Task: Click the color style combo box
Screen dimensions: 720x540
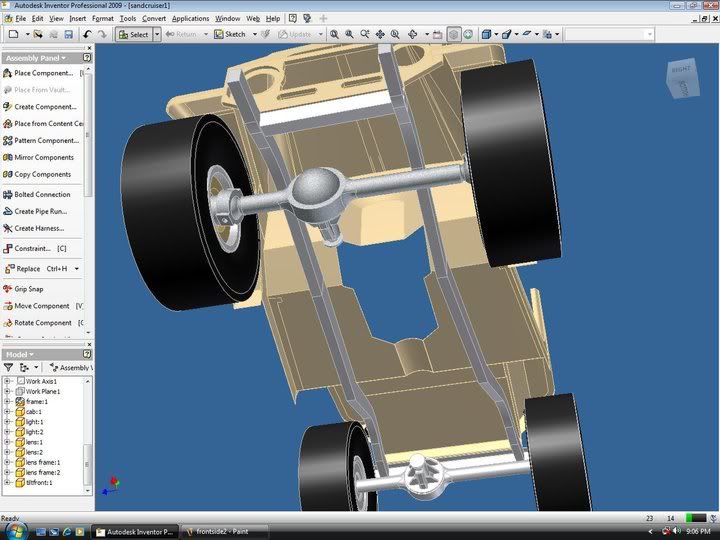Action: tap(609, 34)
